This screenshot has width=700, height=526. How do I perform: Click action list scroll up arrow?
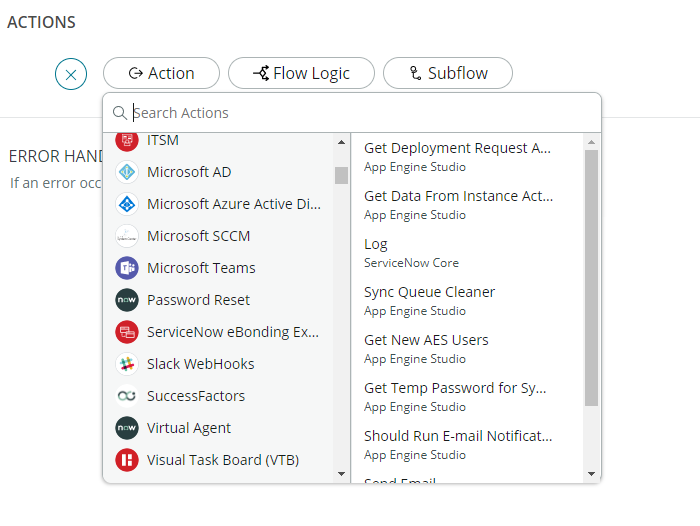[x=592, y=142]
